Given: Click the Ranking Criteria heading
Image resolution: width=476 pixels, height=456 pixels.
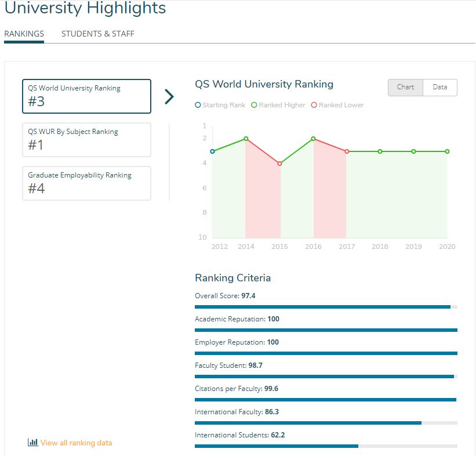Looking at the screenshot, I should click(x=233, y=278).
